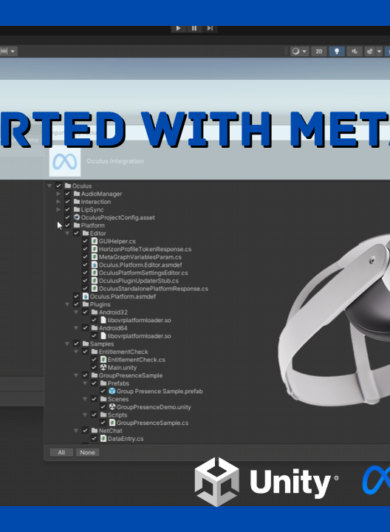
Task: Select the Main.unity scene icon
Action: pyautogui.click(x=104, y=367)
